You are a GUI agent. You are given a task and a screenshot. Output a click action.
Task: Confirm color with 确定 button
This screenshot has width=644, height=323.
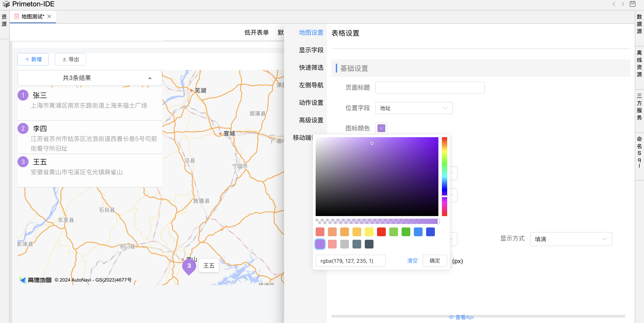point(434,261)
